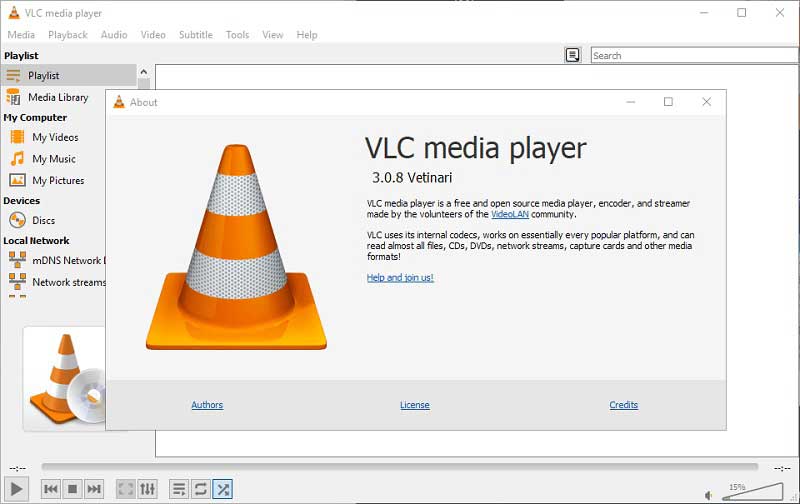
Task: Change playlist view mode icon
Action: [x=573, y=55]
